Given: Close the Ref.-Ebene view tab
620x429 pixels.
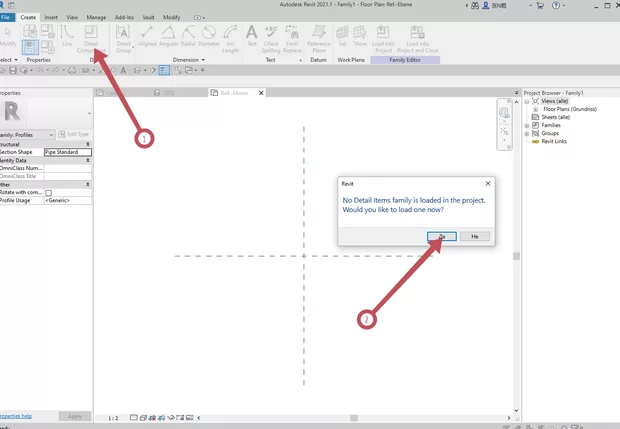Looking at the screenshot, I should pos(261,93).
